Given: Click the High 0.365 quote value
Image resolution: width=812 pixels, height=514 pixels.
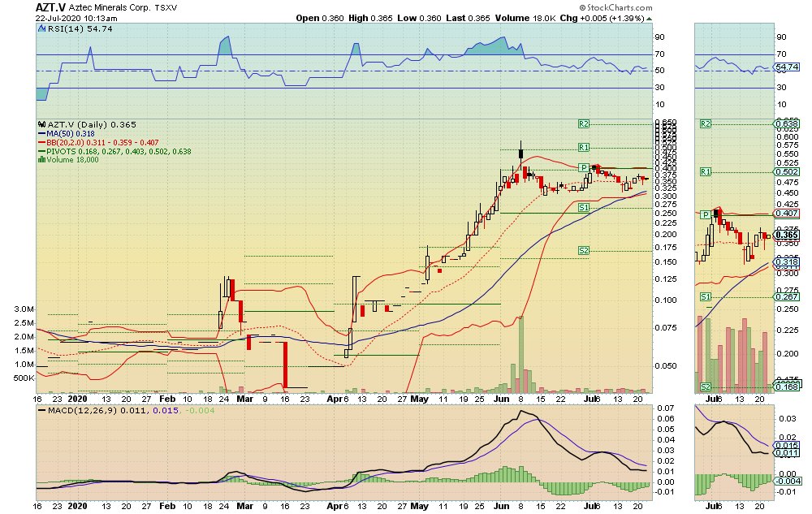Looking at the screenshot, I should click(371, 18).
